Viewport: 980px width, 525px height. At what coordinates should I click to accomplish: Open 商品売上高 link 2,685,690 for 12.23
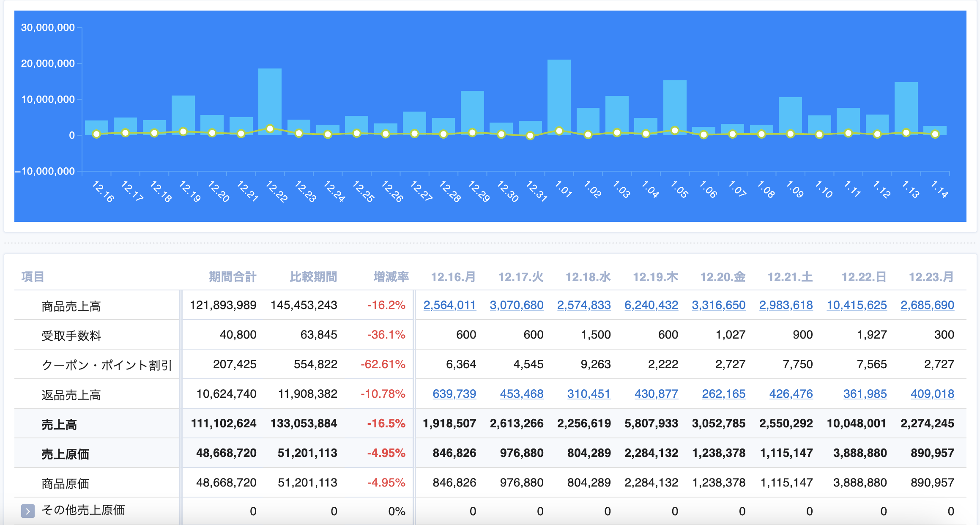[927, 305]
